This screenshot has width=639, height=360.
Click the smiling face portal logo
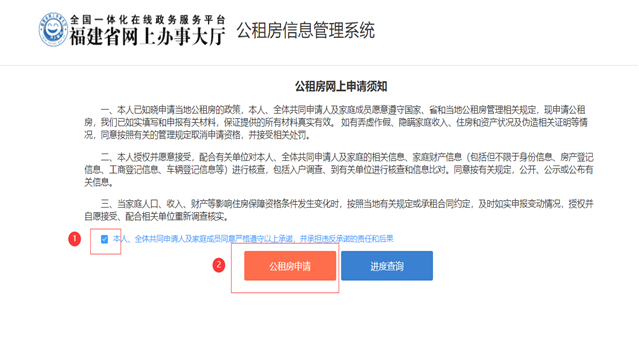point(53,29)
